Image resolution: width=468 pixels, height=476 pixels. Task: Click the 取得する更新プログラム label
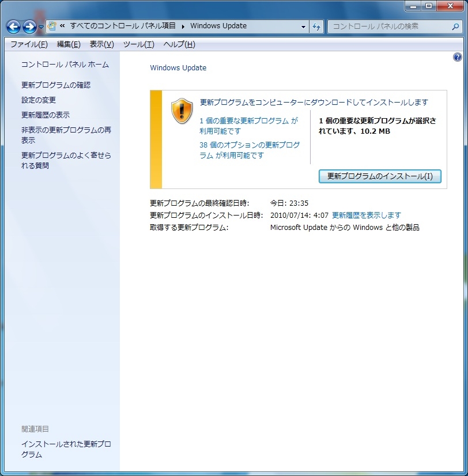coord(189,228)
